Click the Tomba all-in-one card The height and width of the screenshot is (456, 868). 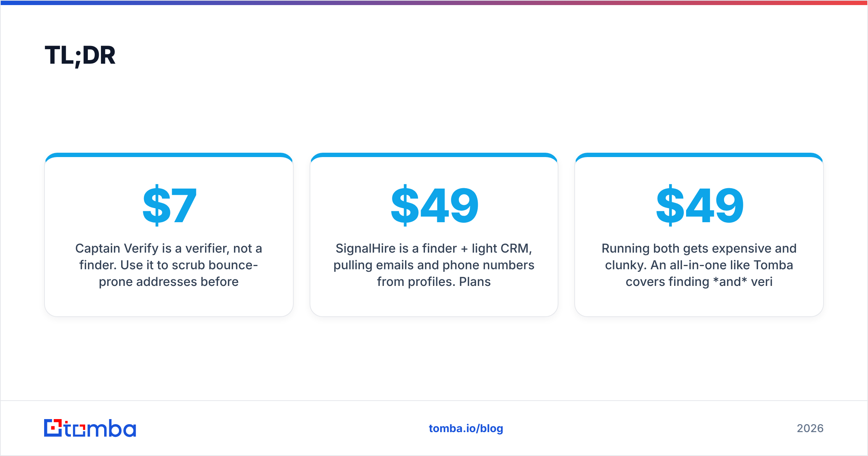pyautogui.click(x=699, y=235)
